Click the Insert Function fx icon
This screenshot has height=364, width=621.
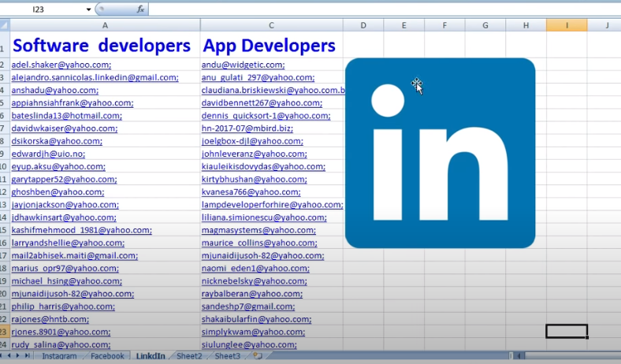pyautogui.click(x=140, y=9)
